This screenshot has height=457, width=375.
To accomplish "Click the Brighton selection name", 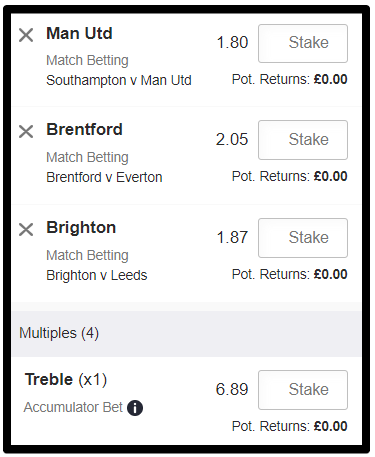I will (81, 228).
